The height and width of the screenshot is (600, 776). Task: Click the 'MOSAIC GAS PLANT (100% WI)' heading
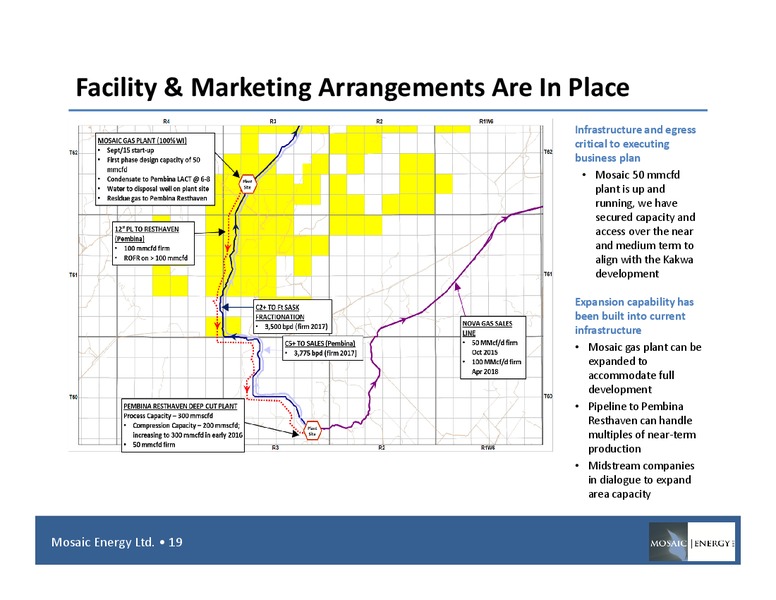(x=142, y=141)
